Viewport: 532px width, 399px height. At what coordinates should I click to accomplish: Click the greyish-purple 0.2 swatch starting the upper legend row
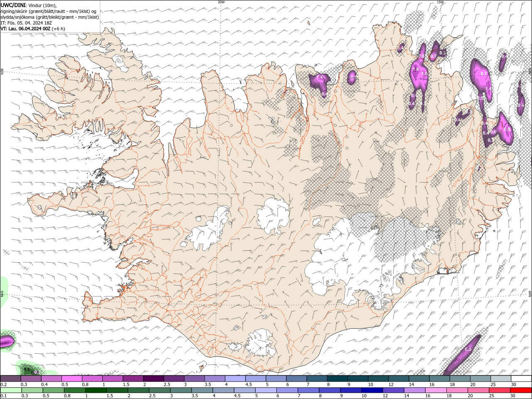pos(10,378)
